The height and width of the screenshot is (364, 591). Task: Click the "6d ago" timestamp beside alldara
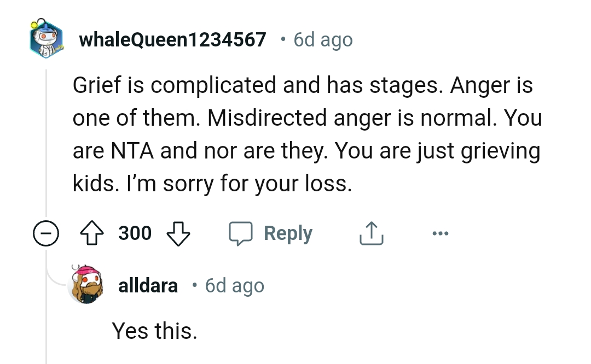coord(234,285)
